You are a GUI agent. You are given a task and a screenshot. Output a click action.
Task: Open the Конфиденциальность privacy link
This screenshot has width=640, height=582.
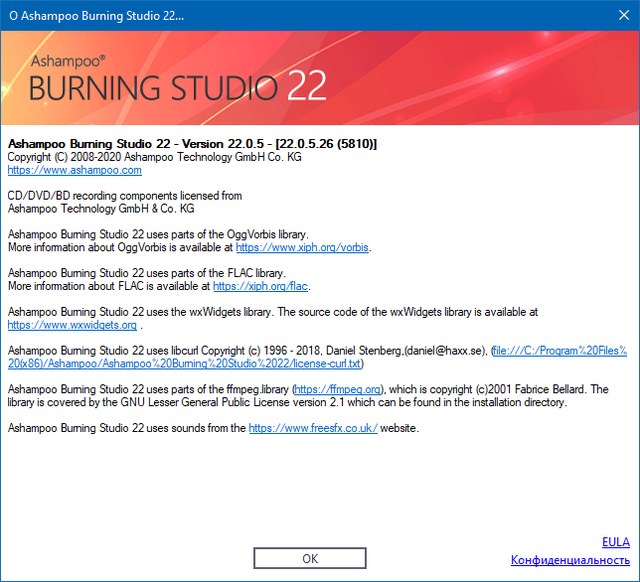click(x=570, y=560)
